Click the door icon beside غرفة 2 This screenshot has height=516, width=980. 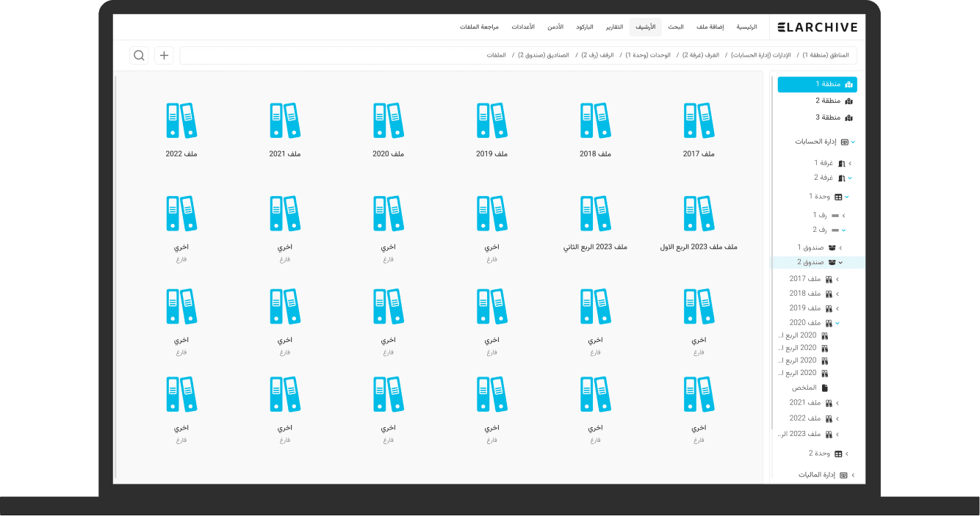point(842,178)
